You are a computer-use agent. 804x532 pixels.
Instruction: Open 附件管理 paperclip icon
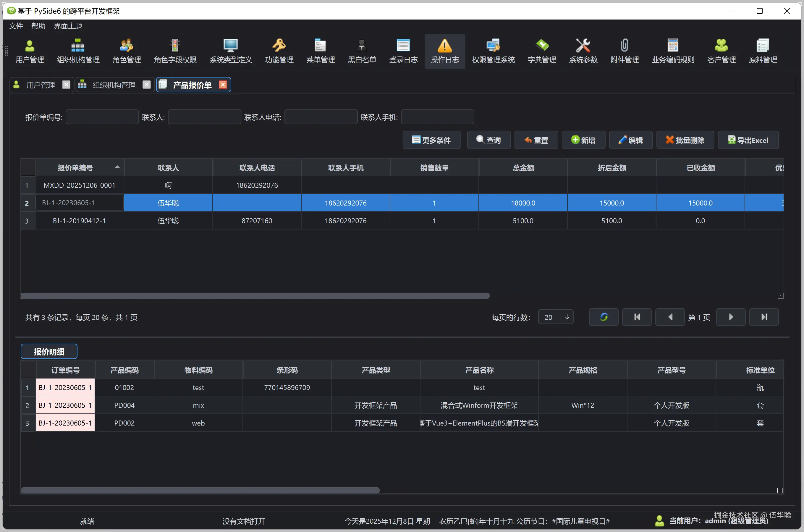tap(624, 46)
